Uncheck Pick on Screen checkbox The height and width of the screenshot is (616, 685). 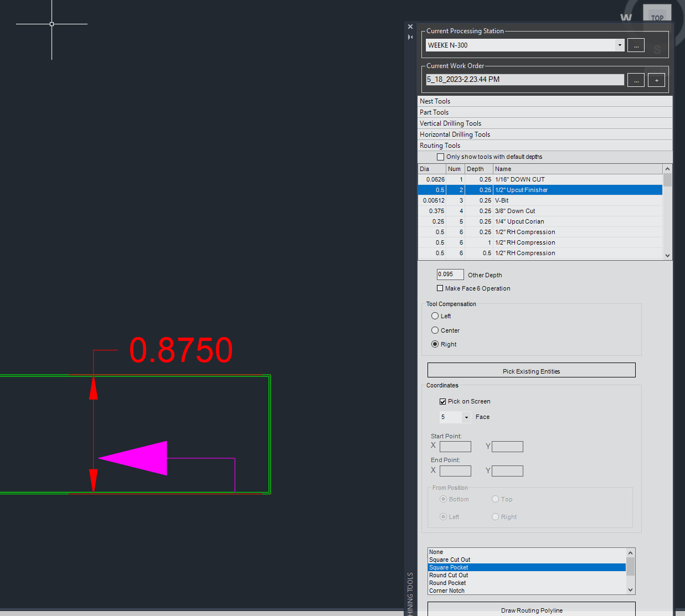tap(443, 402)
